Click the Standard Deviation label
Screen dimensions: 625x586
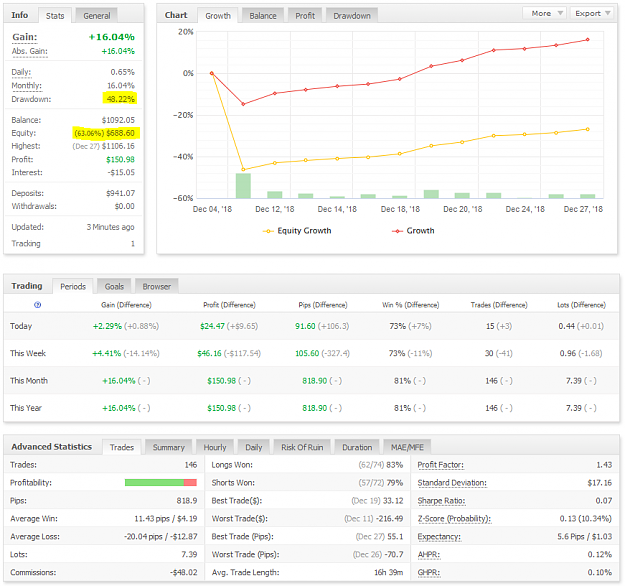452,483
